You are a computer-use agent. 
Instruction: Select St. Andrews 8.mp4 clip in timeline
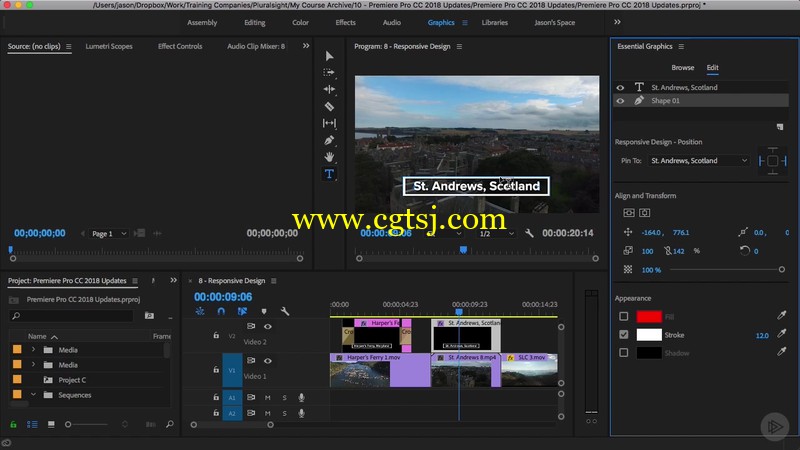click(x=465, y=369)
